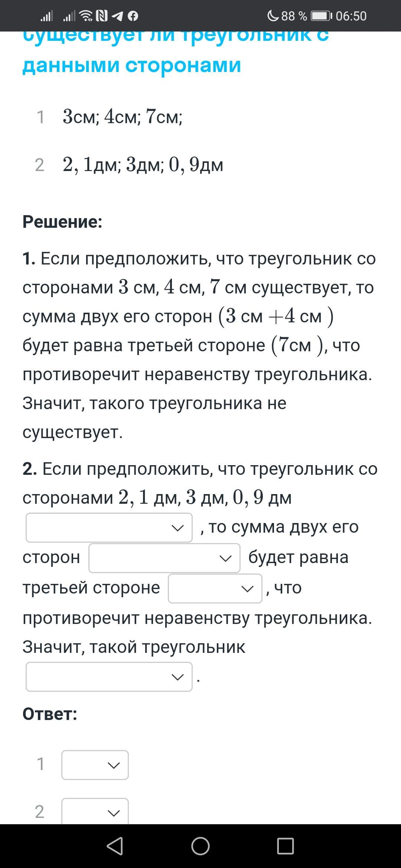Tap the Wi-Fi status icon
Image resolution: width=401 pixels, height=868 pixels.
86,16
